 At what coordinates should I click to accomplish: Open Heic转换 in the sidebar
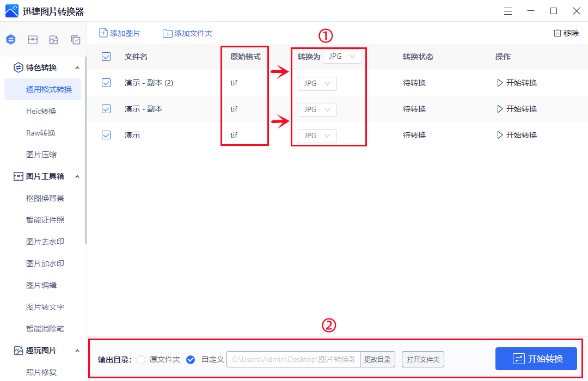pos(41,111)
